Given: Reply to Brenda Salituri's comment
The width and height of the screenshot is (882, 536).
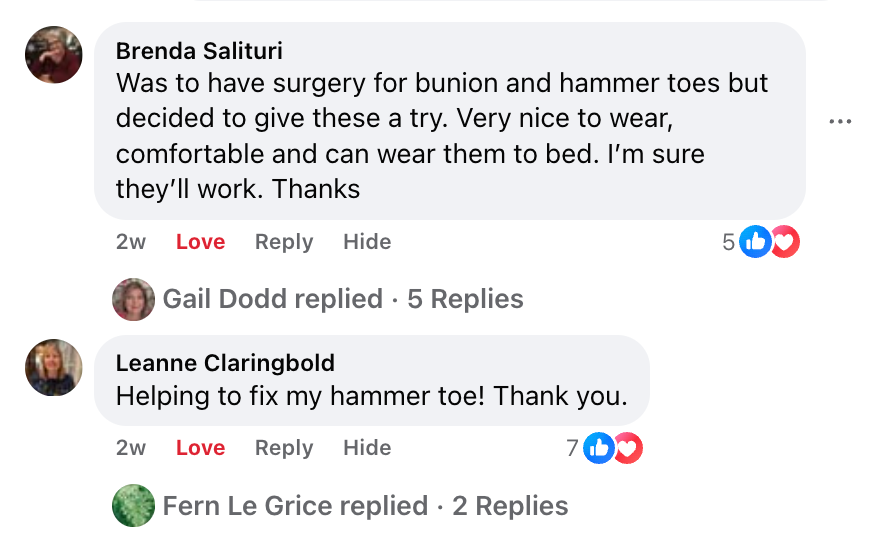Looking at the screenshot, I should coord(284,242).
